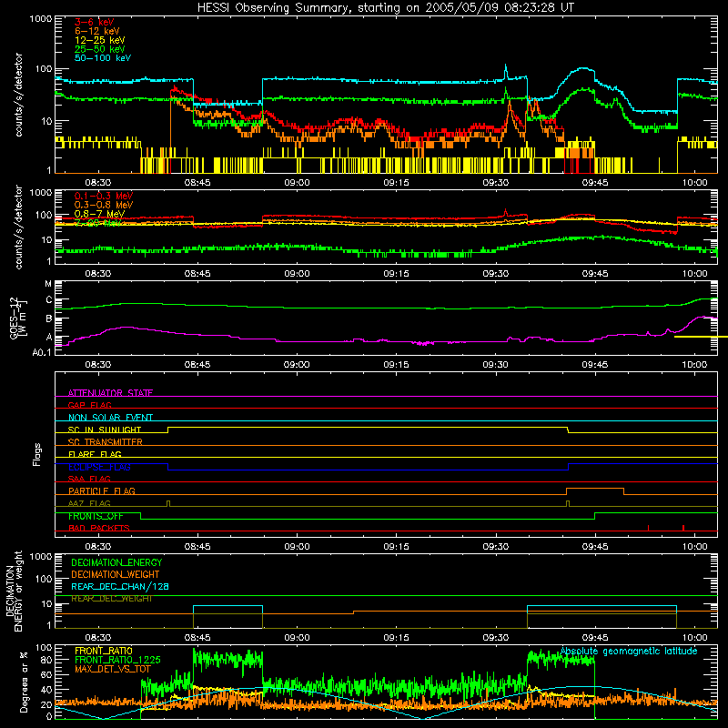Click the 09:00 tick under the top plot

[298, 183]
